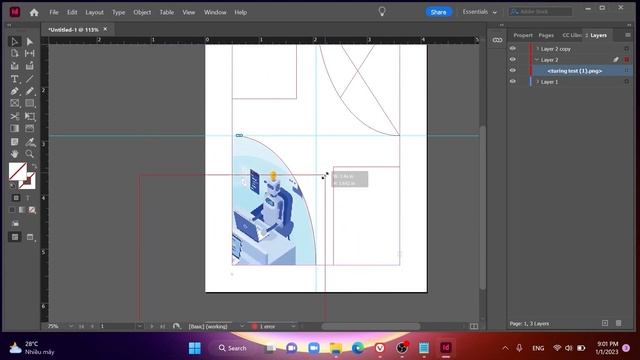Activate the Note tool

[14, 142]
